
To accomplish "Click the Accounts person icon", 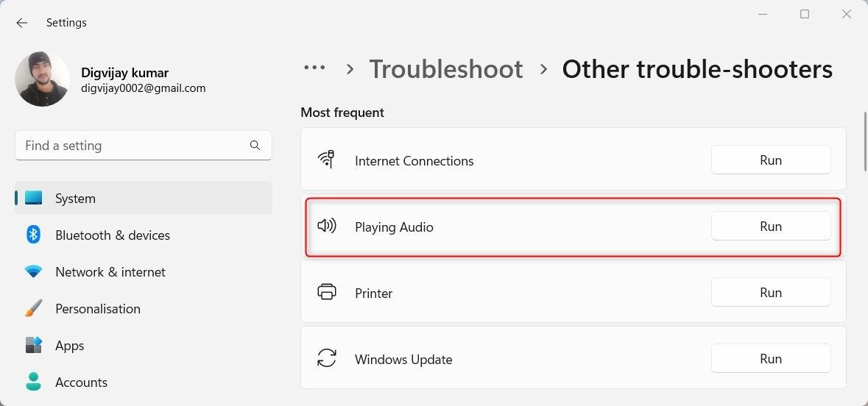I will (x=34, y=382).
